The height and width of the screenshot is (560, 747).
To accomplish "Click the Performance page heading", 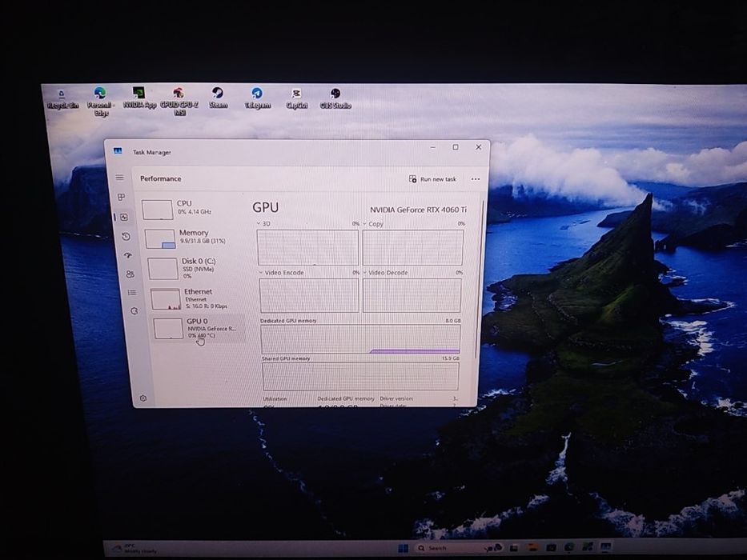I will [161, 178].
